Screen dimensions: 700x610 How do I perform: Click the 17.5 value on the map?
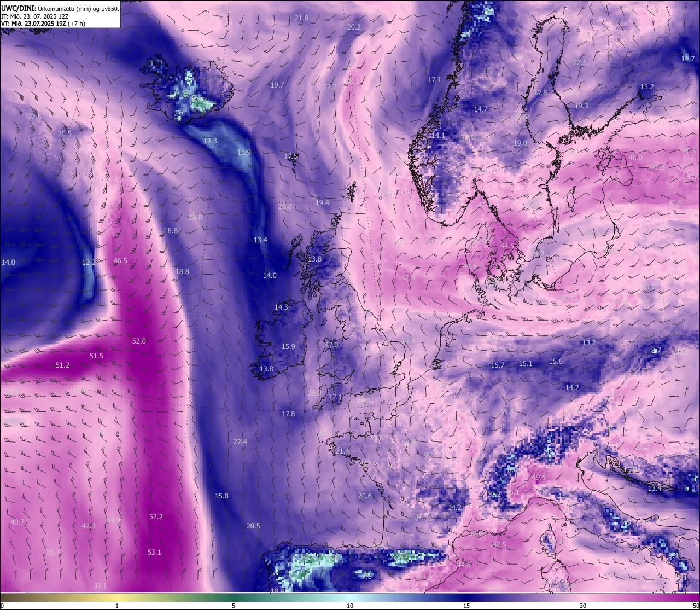291,156
